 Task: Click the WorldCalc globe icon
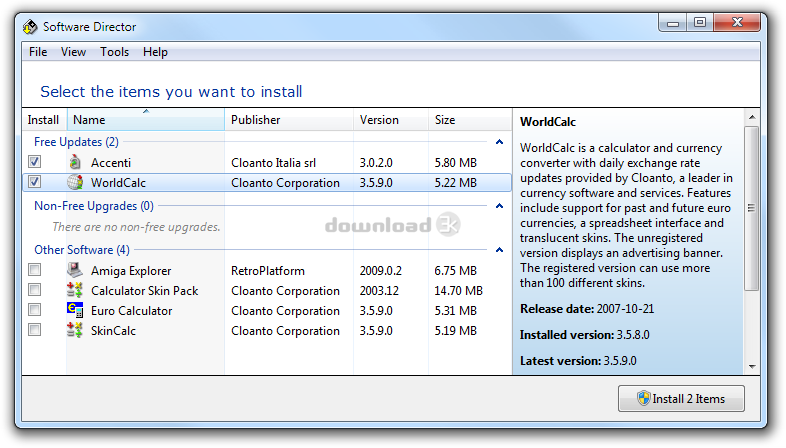point(75,182)
